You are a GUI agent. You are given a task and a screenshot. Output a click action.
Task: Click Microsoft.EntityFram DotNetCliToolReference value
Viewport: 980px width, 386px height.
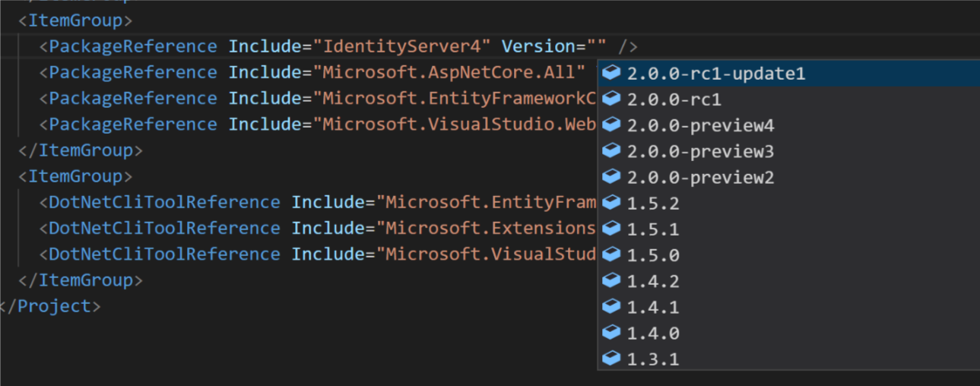487,202
